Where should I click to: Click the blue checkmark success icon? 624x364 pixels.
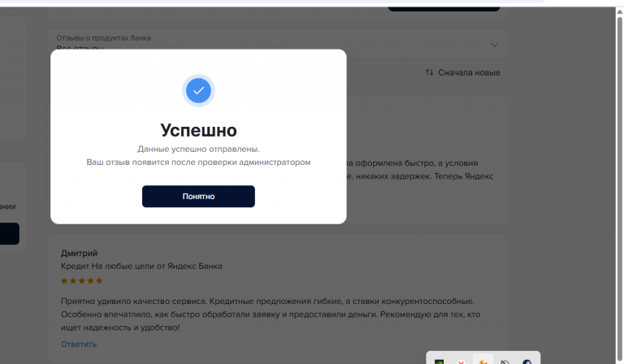pyautogui.click(x=198, y=91)
